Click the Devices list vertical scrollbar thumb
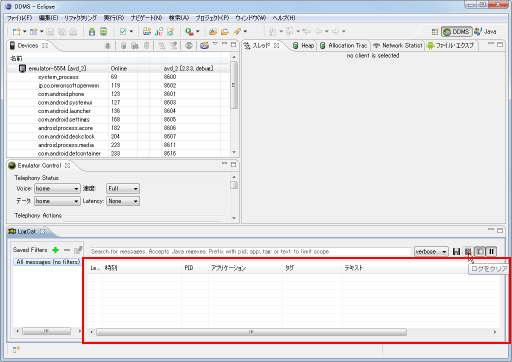 234,85
